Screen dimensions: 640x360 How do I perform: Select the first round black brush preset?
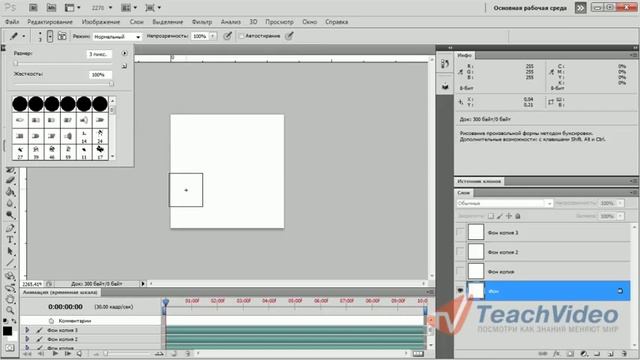(20, 104)
